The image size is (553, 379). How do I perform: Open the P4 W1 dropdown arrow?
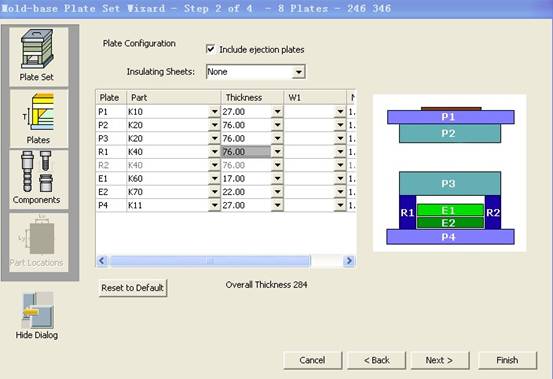tap(340, 206)
